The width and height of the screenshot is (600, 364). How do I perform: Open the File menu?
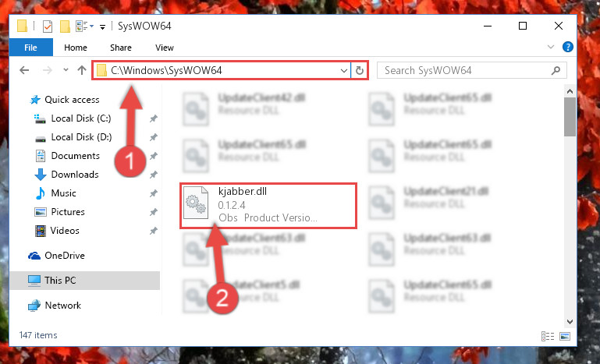30,48
